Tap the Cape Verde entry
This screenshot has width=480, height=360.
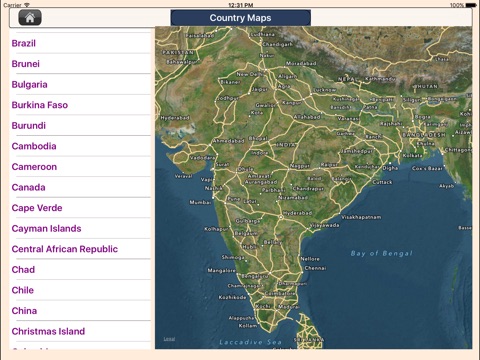pos(80,208)
